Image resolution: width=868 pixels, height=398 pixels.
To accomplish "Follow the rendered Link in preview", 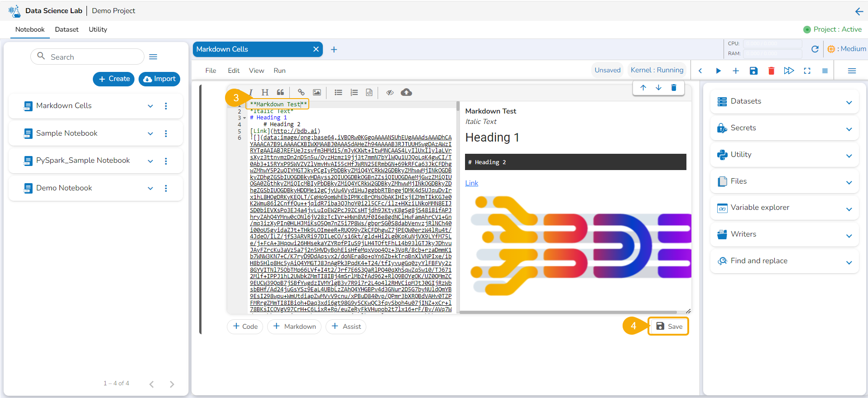I will tap(471, 183).
